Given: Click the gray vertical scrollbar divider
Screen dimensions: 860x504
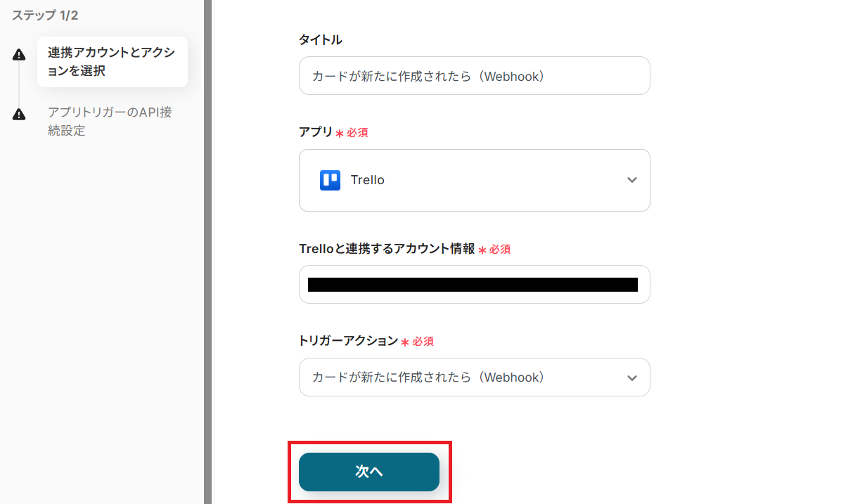Looking at the screenshot, I should point(207,252).
